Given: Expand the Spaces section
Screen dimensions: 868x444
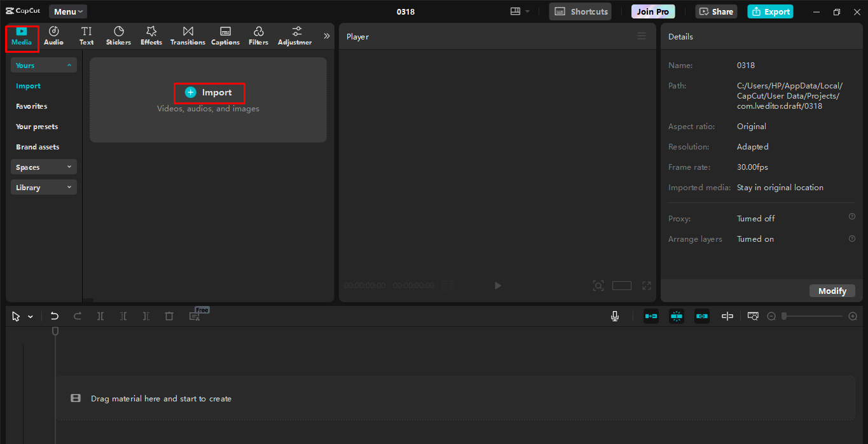Looking at the screenshot, I should (x=44, y=167).
